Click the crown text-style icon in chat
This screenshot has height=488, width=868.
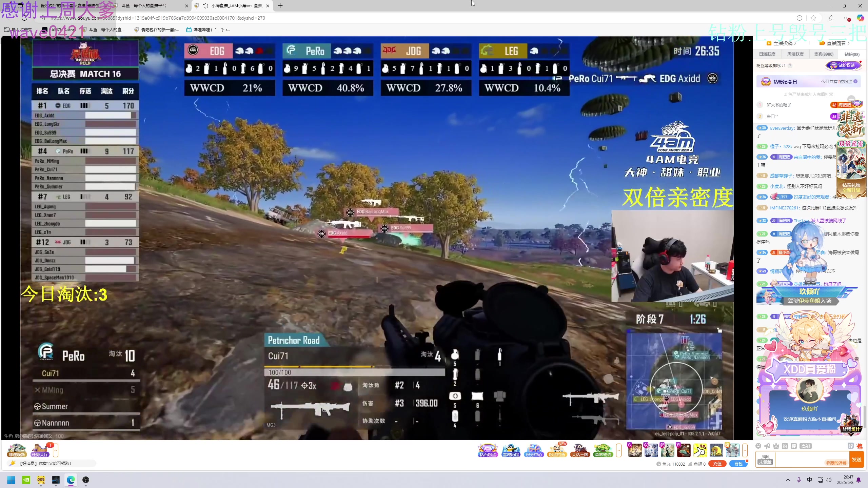[776, 446]
